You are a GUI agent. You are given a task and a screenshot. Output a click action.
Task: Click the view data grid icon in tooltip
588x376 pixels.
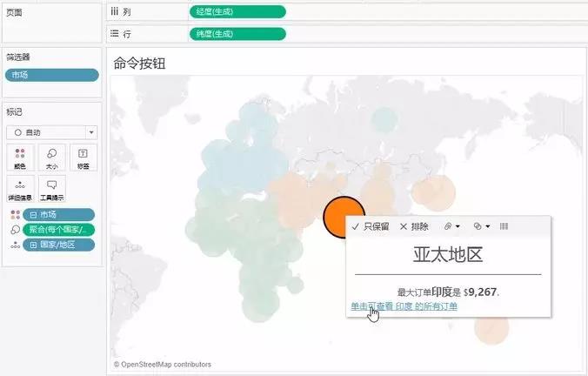[504, 226]
